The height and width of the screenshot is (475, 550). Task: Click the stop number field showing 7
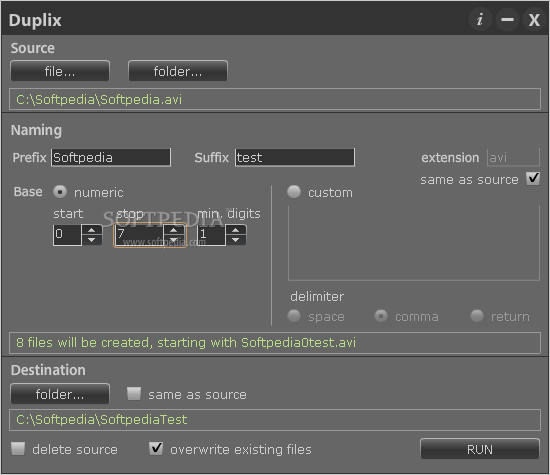139,235
